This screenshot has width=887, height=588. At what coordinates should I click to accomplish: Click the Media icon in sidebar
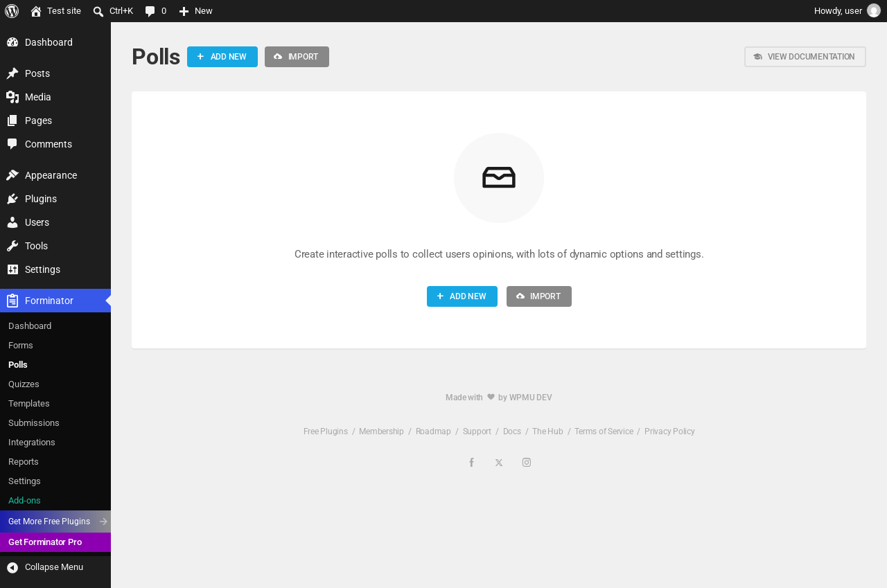tap(12, 97)
